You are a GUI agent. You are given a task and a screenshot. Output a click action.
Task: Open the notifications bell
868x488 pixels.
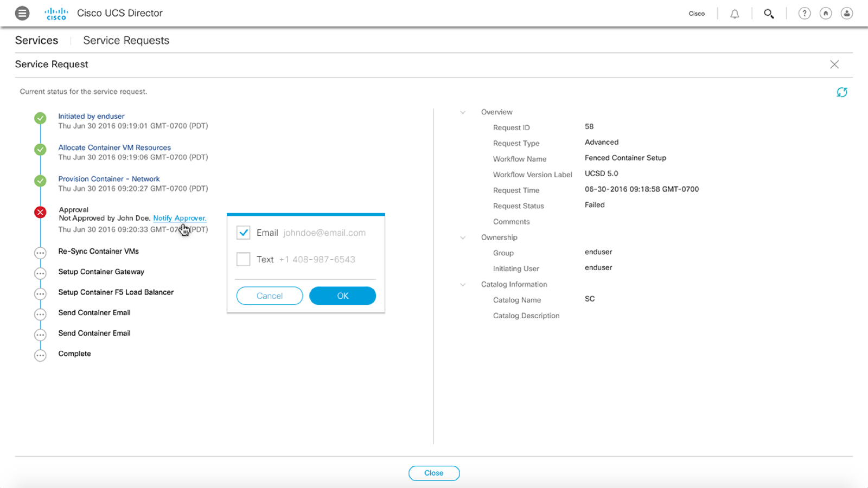(735, 14)
